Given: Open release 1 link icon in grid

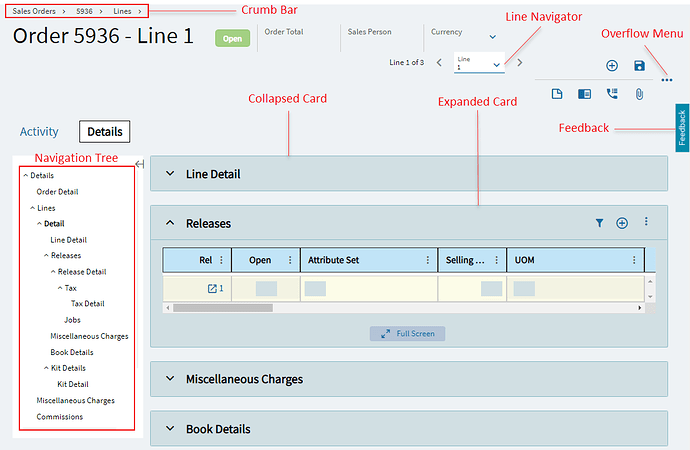Looking at the screenshot, I should [x=212, y=289].
